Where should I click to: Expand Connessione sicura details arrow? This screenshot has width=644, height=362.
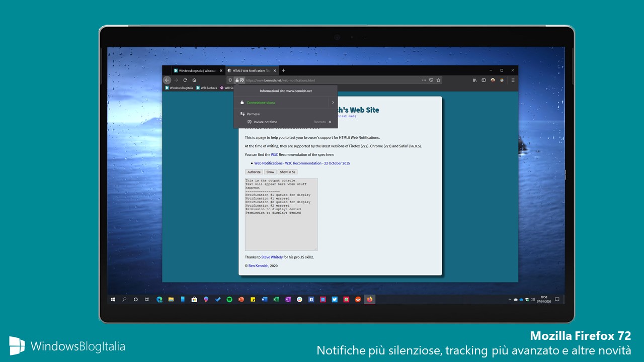(x=333, y=103)
